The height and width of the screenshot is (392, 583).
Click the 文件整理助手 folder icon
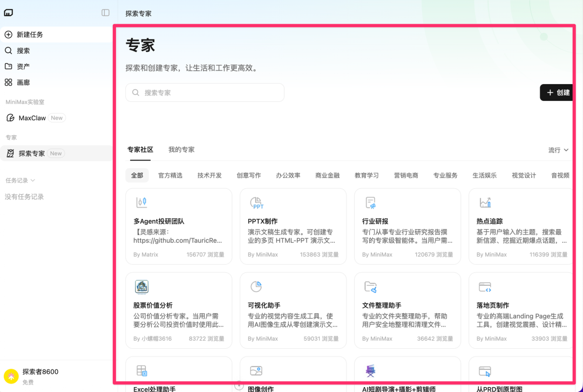tap(370, 286)
